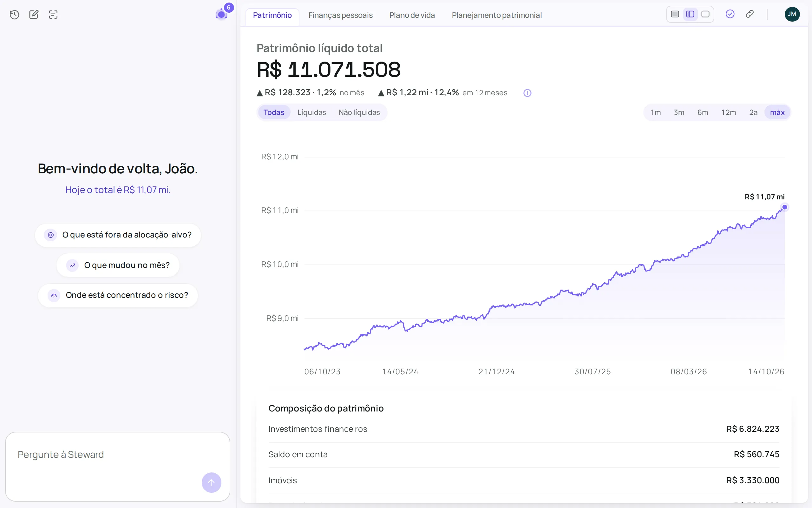Set chart range to máx

click(777, 112)
